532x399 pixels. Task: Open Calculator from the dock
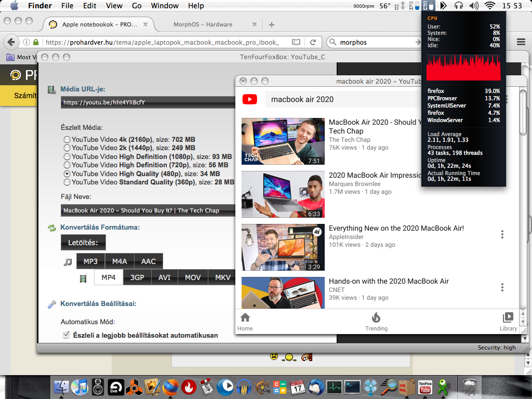point(280,387)
